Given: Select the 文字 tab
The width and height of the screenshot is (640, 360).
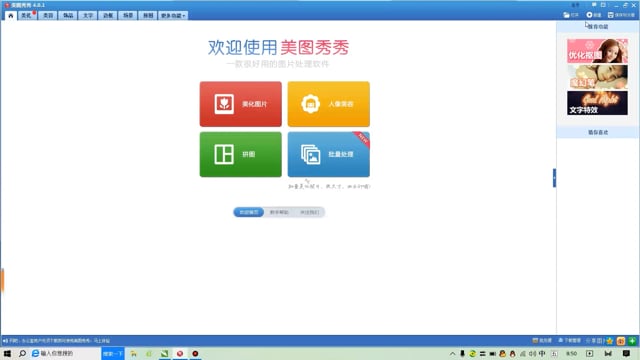Looking at the screenshot, I should coord(88,16).
